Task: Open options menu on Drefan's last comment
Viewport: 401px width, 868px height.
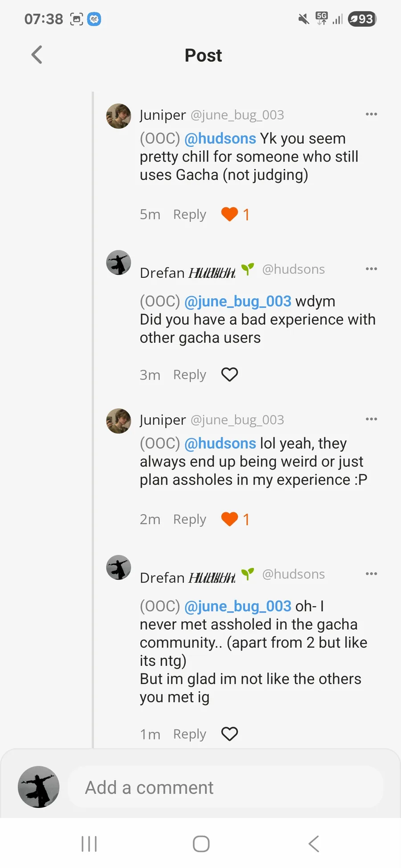Action: pyautogui.click(x=371, y=574)
